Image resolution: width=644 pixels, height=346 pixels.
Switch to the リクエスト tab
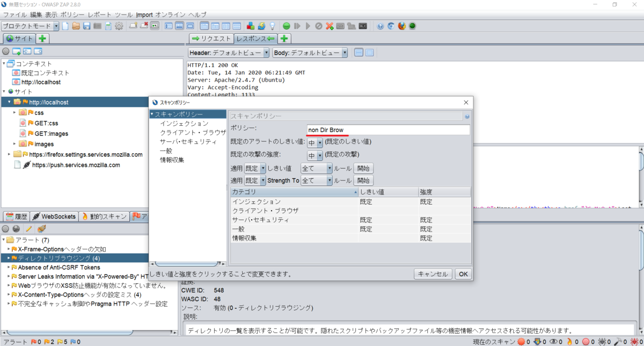[211, 39]
